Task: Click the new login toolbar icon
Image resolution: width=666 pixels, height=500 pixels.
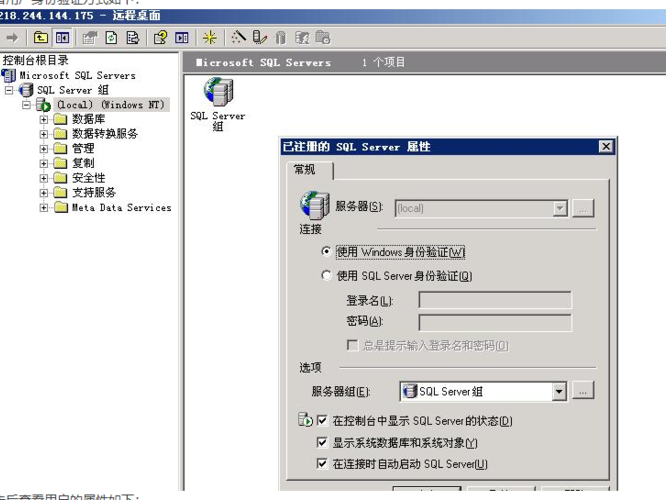Action: 302,38
